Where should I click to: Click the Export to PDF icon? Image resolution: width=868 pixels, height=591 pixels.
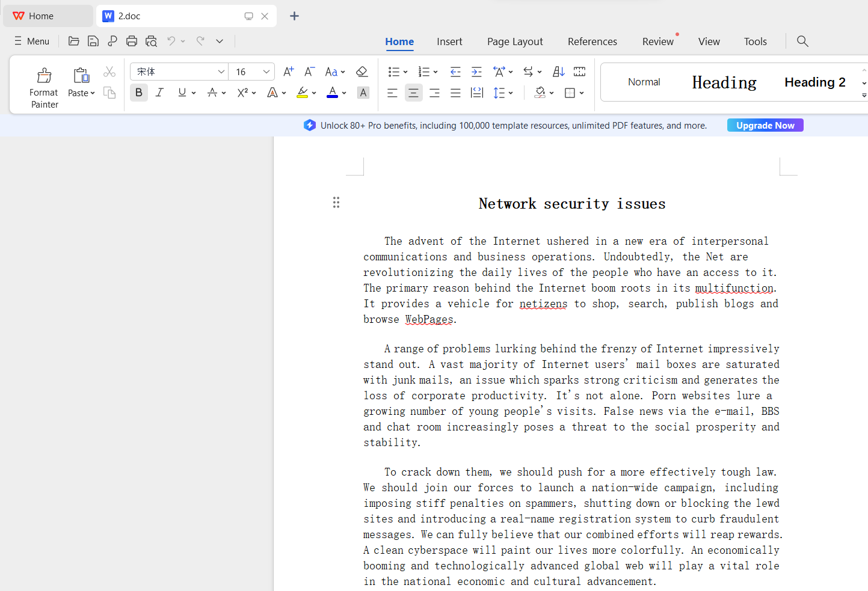[x=112, y=41]
